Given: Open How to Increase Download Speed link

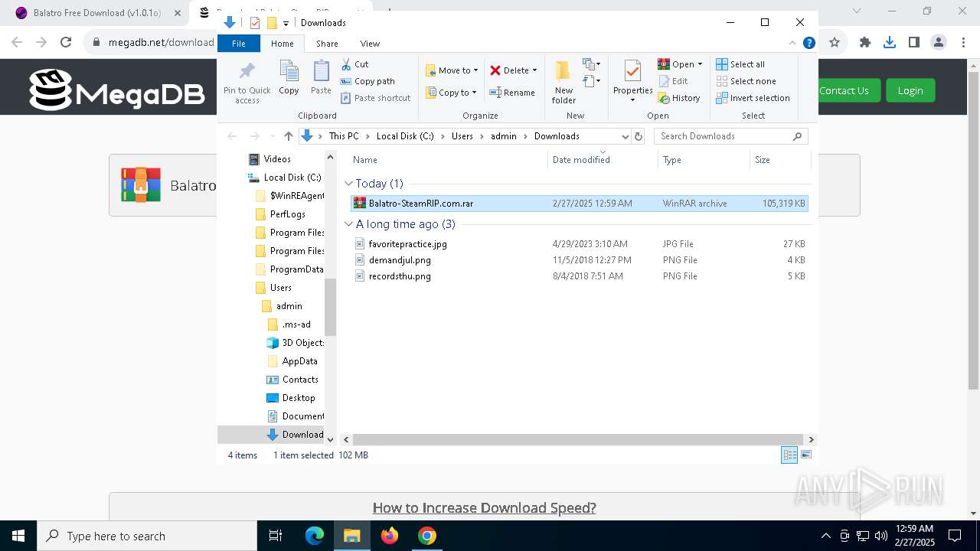Looking at the screenshot, I should (x=484, y=507).
